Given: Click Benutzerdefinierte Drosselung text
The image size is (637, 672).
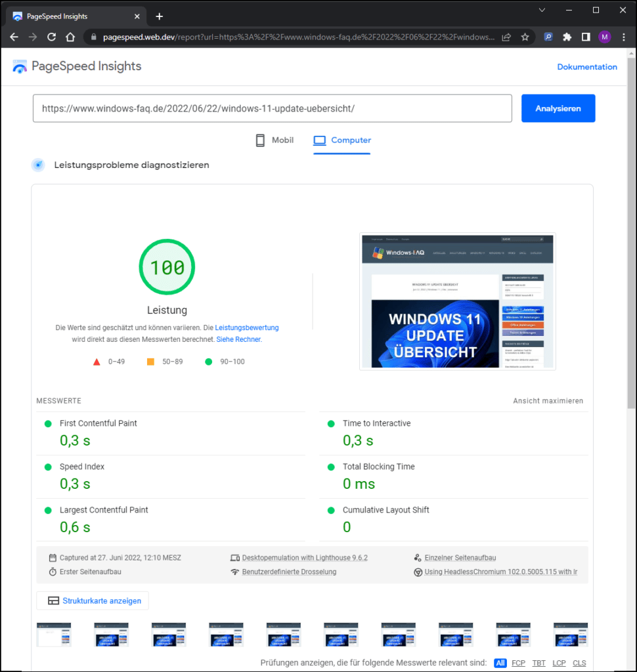Looking at the screenshot, I should [289, 572].
